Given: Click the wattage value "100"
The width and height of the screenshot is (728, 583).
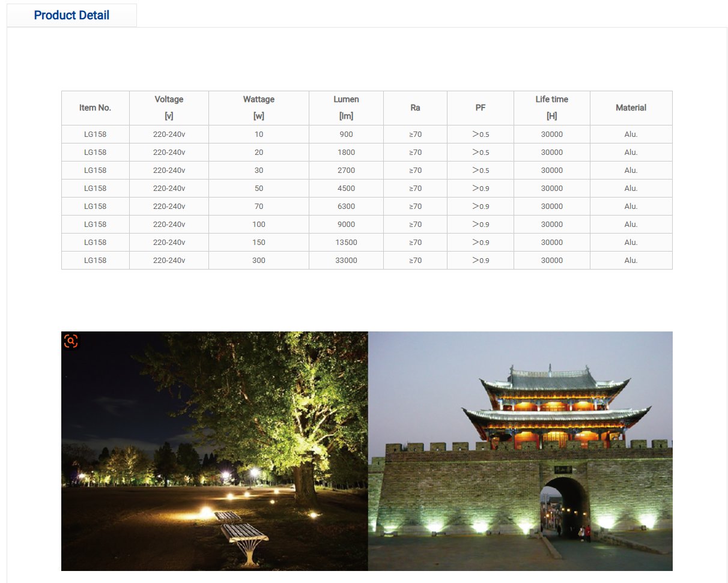Looking at the screenshot, I should point(259,225).
